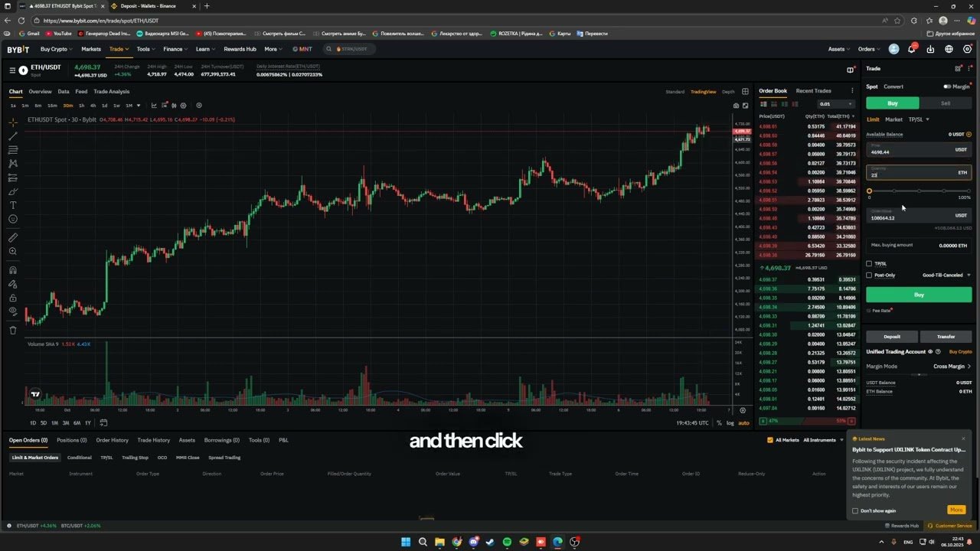Viewport: 980px width, 551px height.
Task: Open the order book precision 0.01 dropdown
Action: tap(838, 103)
